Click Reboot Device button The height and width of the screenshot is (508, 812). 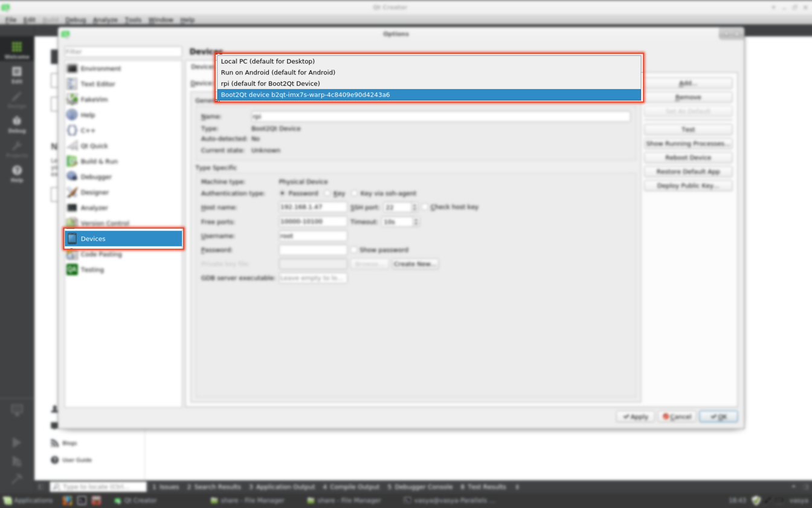click(688, 158)
